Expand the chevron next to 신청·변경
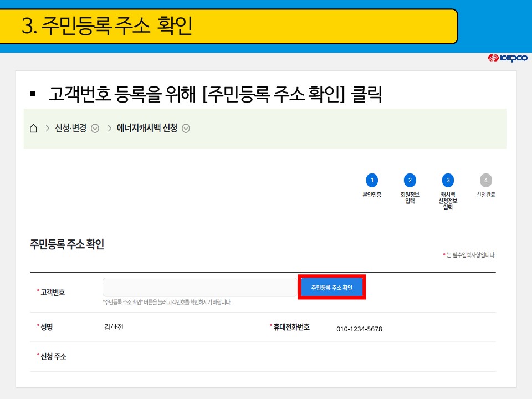Image resolution: width=532 pixels, height=399 pixels. (x=95, y=128)
